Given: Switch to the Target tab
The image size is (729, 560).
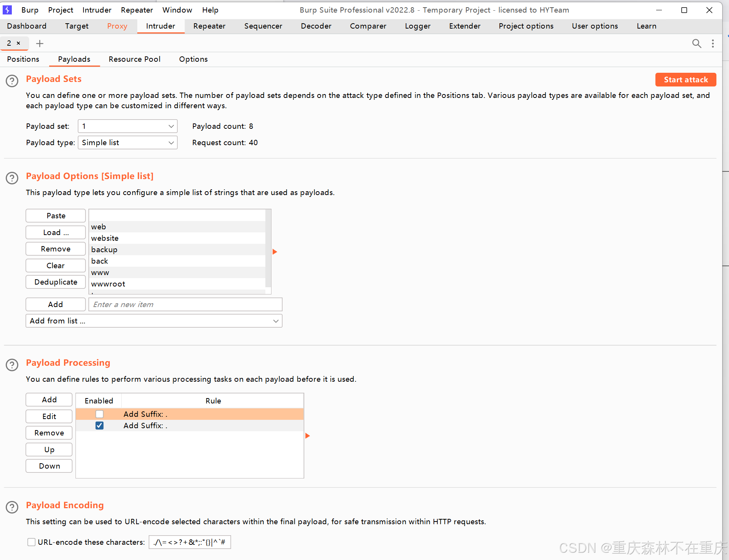Looking at the screenshot, I should tap(77, 26).
